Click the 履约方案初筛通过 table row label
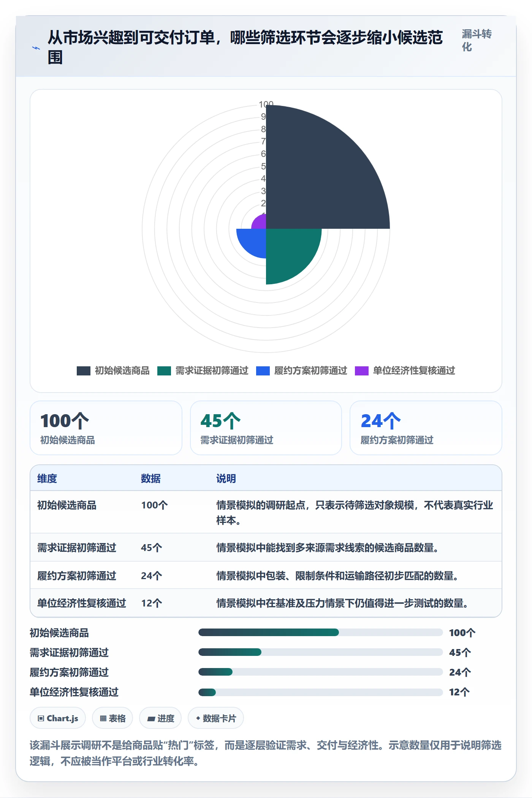Viewport: 532px width, 798px height. pos(77,576)
